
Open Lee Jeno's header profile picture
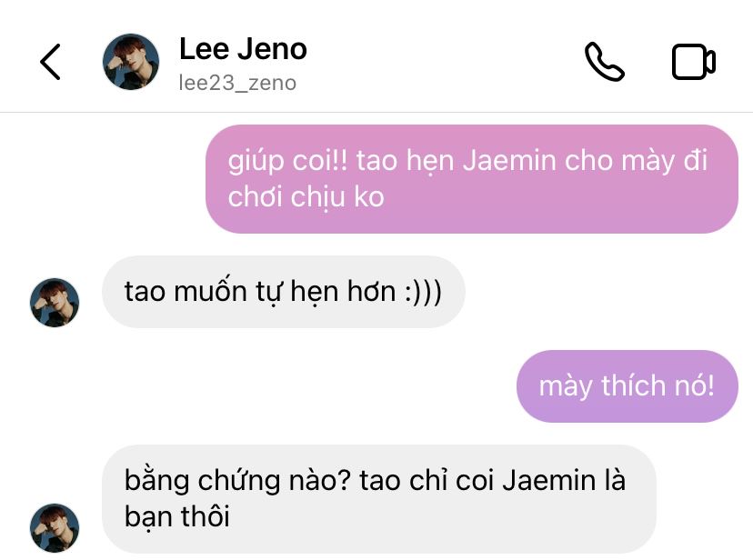(x=131, y=62)
